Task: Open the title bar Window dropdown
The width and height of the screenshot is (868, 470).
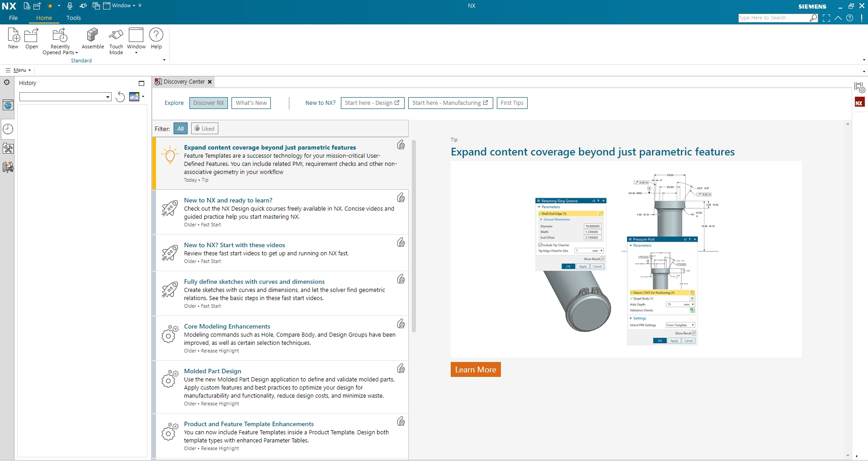Action: click(119, 6)
